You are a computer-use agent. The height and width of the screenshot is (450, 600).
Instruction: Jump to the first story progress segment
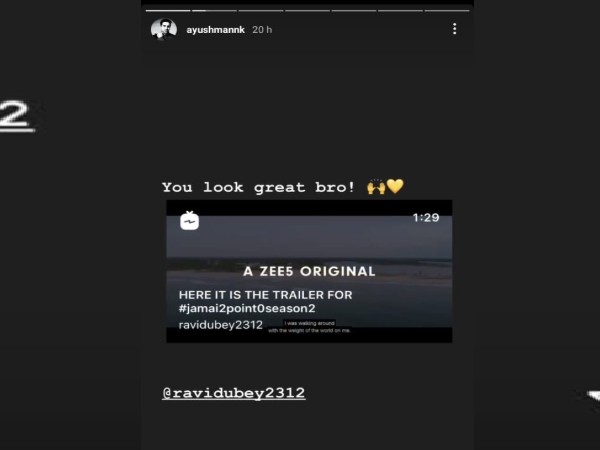point(168,11)
